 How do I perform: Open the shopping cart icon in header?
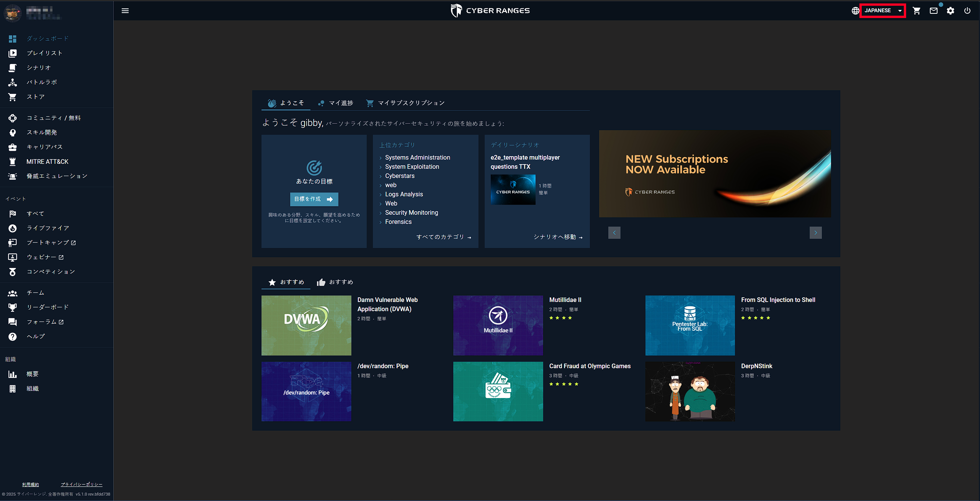click(916, 11)
